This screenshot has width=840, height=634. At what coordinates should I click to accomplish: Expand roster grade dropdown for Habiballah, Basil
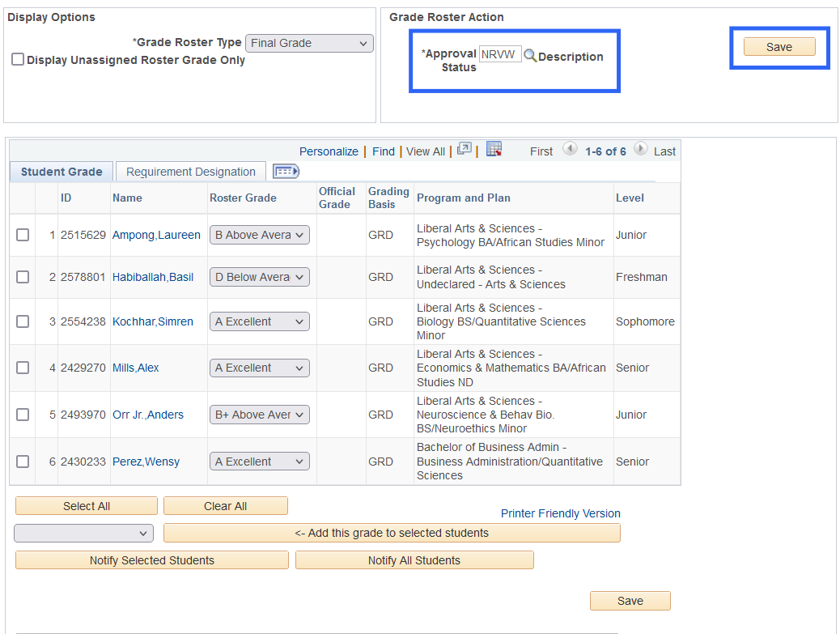point(259,277)
